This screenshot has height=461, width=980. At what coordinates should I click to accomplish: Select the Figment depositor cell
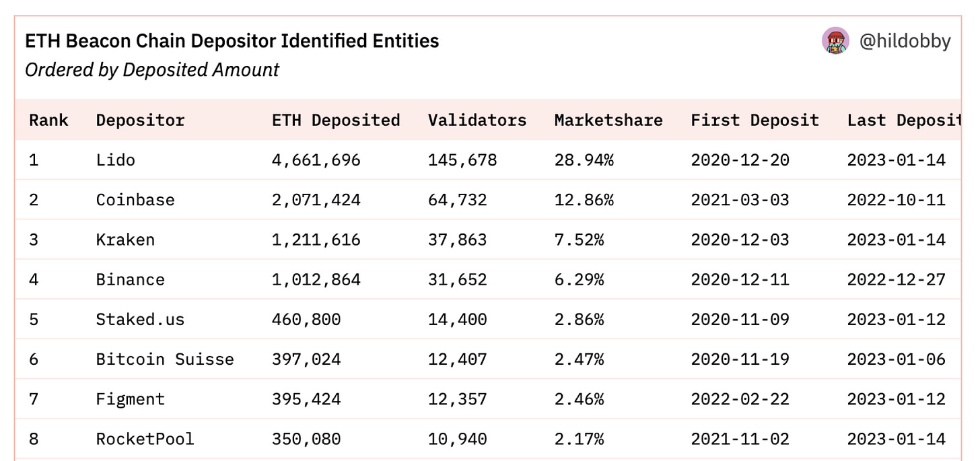pos(131,399)
